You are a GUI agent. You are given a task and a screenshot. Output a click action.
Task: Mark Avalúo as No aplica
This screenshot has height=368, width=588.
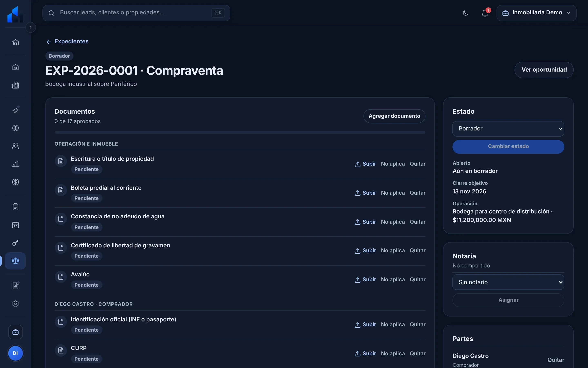click(393, 280)
